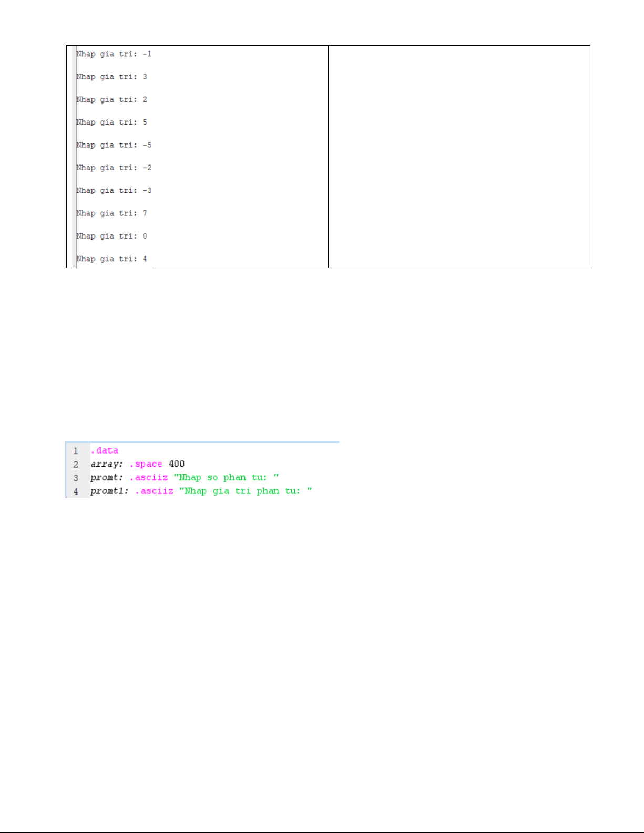The width and height of the screenshot is (644, 833).
Task: Click the ".space" directive
Action: point(146,464)
